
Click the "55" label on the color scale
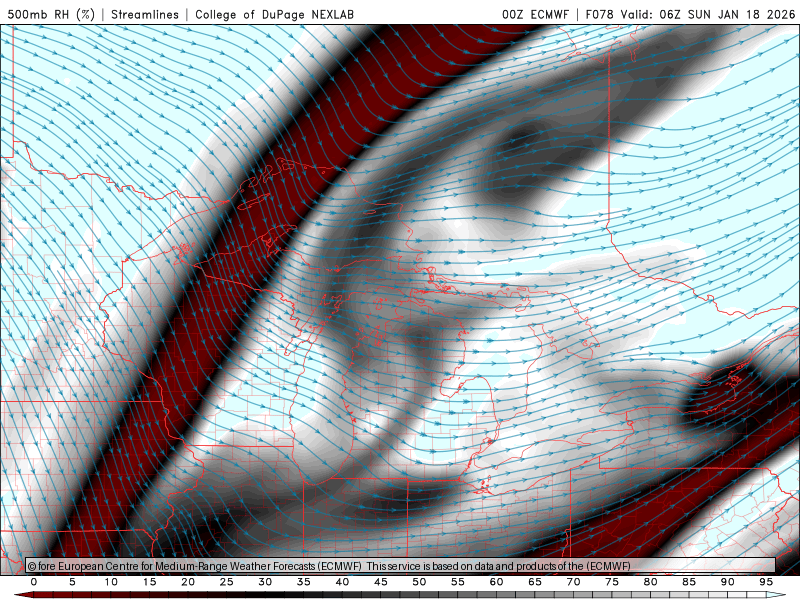click(458, 582)
